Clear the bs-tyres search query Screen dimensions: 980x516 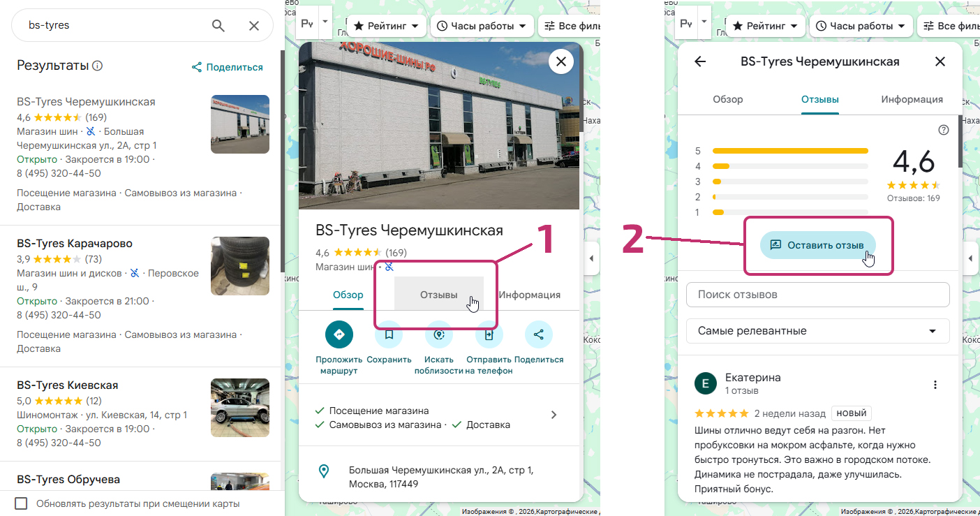(x=254, y=26)
